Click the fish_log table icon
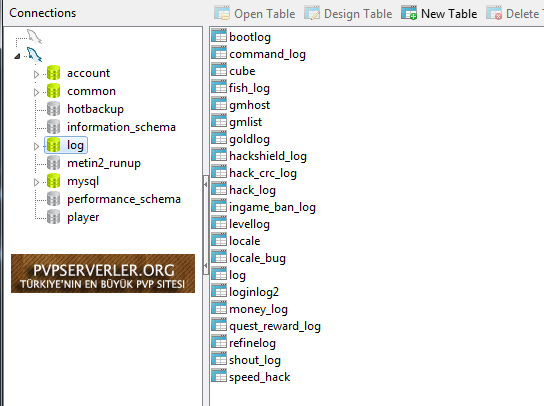The height and width of the screenshot is (406, 544). pyautogui.click(x=219, y=87)
